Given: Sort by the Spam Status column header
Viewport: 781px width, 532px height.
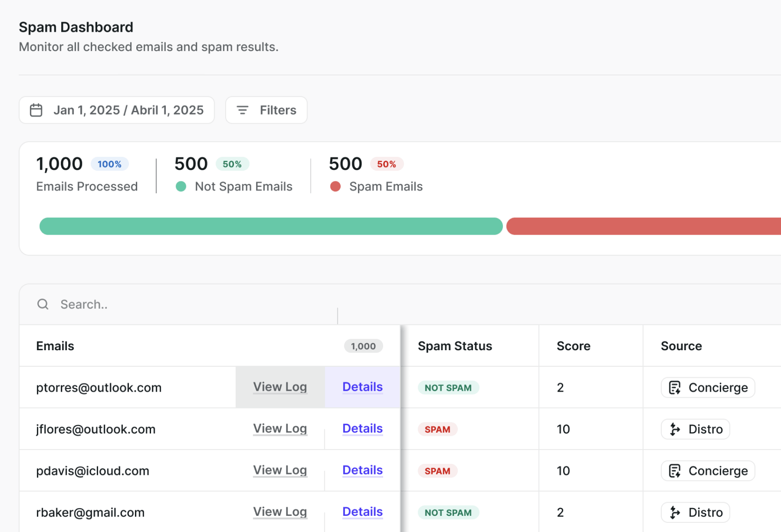Looking at the screenshot, I should [x=455, y=346].
